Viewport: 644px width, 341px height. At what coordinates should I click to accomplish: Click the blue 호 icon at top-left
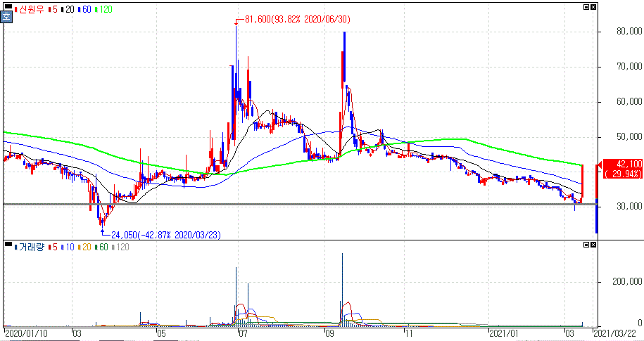pos(6,18)
